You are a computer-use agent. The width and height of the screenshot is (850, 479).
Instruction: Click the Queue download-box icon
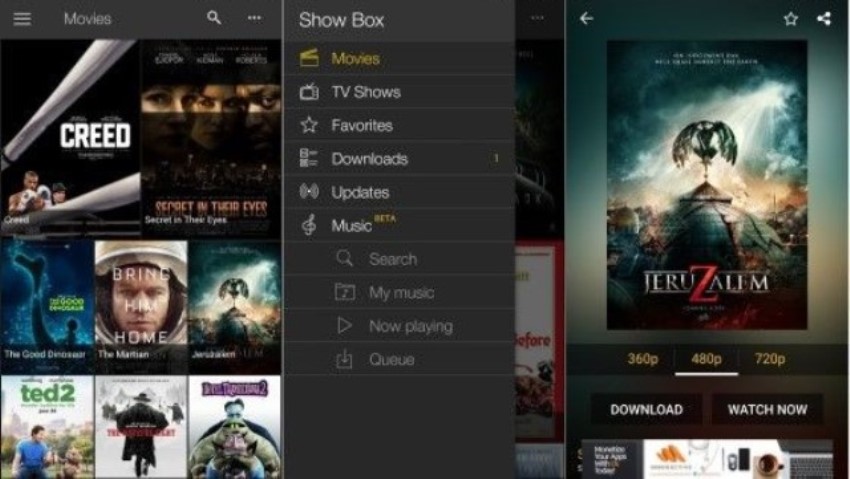click(344, 359)
